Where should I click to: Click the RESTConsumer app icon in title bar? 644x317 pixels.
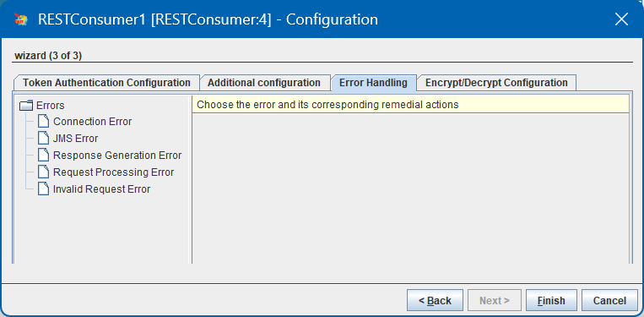coord(20,19)
